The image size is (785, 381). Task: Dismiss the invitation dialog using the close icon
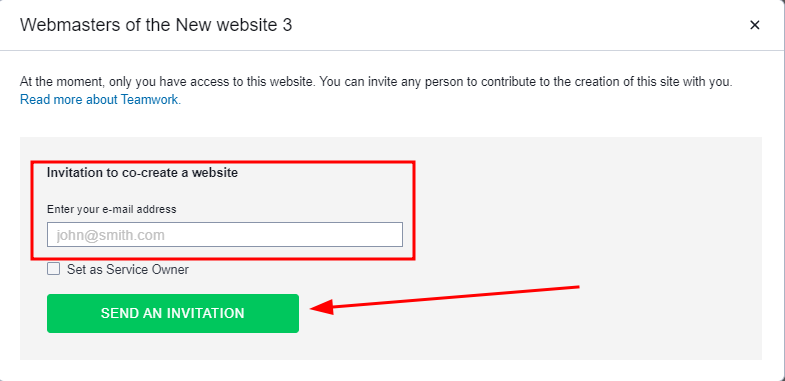click(x=754, y=25)
